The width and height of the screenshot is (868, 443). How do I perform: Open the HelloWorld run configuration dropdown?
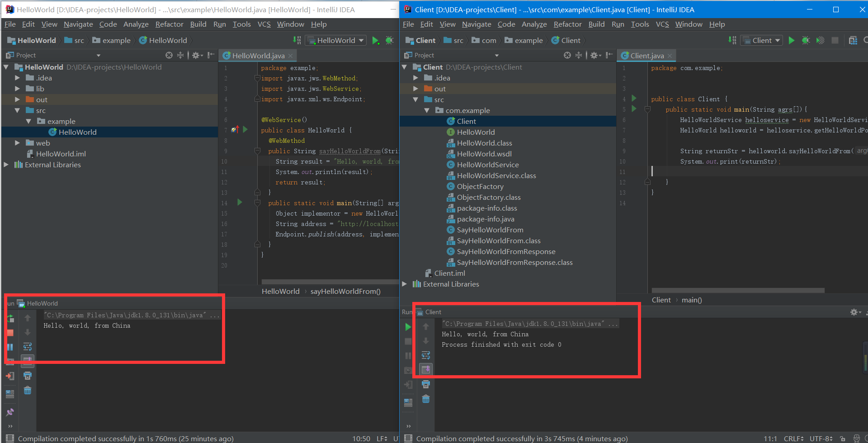point(336,40)
